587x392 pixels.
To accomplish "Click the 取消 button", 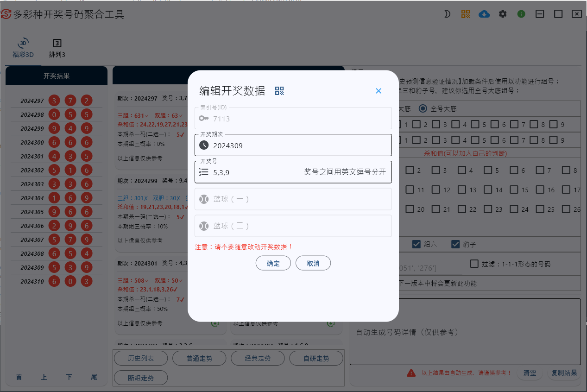I will point(313,263).
